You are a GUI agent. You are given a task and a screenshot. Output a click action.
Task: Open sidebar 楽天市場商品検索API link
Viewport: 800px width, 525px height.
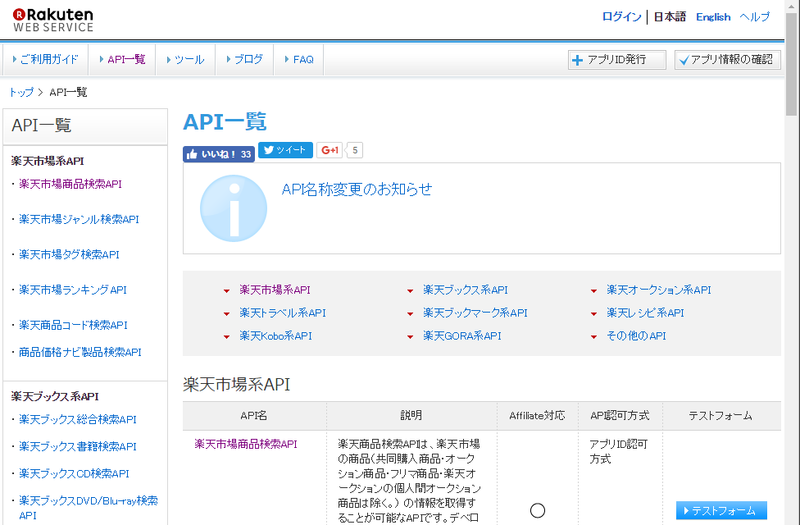70,184
